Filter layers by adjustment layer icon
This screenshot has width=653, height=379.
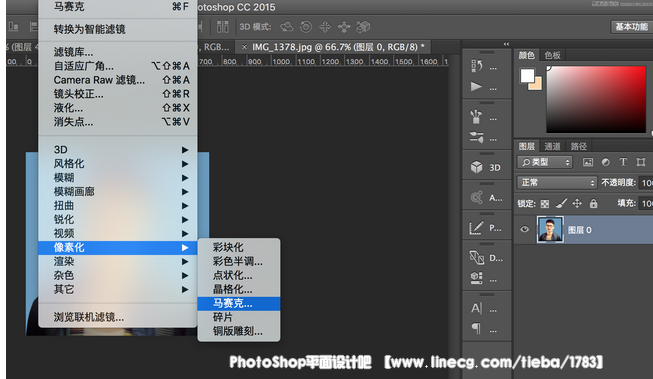tap(606, 162)
